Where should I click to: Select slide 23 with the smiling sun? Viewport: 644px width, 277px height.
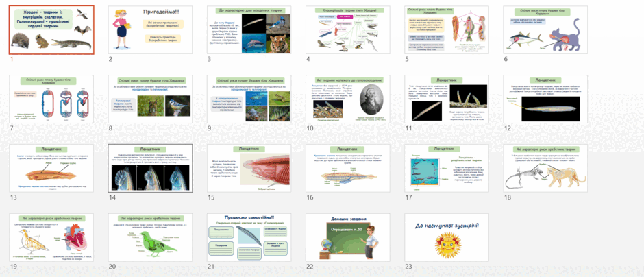click(447, 237)
